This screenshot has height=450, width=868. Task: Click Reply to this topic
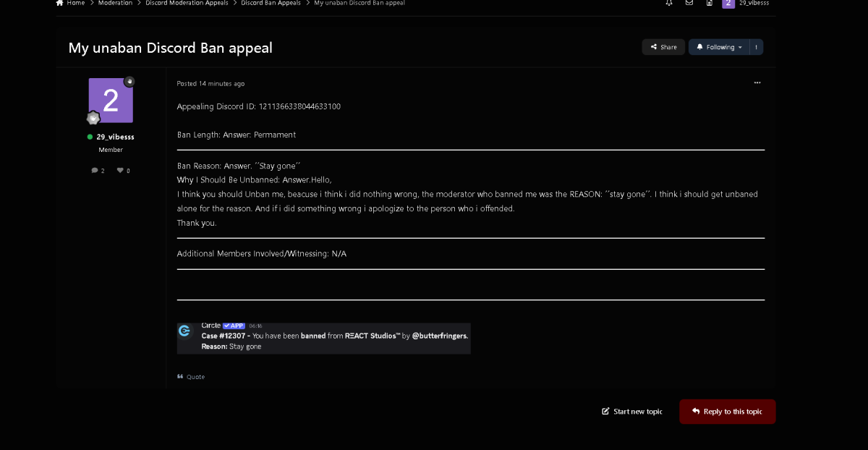[x=727, y=412]
